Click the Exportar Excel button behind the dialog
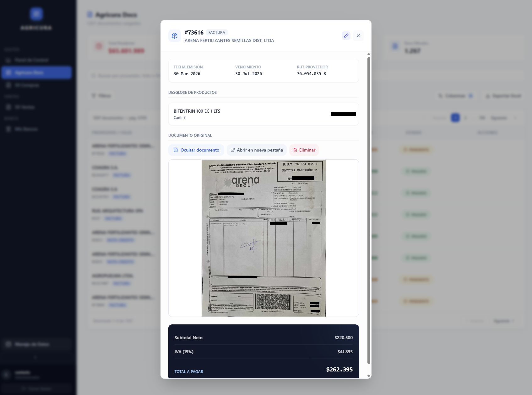Screen dimensions: 532x395 coord(503,96)
